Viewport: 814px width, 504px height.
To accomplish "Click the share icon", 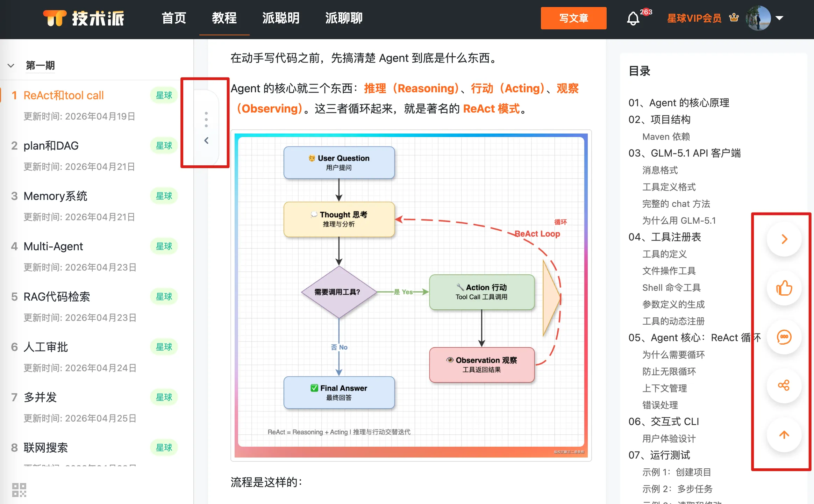I will [x=784, y=386].
